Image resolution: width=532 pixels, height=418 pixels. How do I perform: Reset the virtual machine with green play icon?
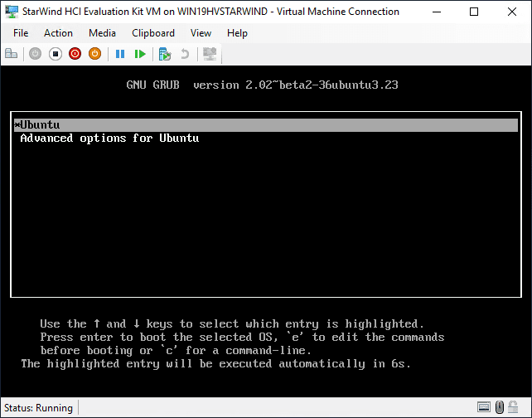140,54
